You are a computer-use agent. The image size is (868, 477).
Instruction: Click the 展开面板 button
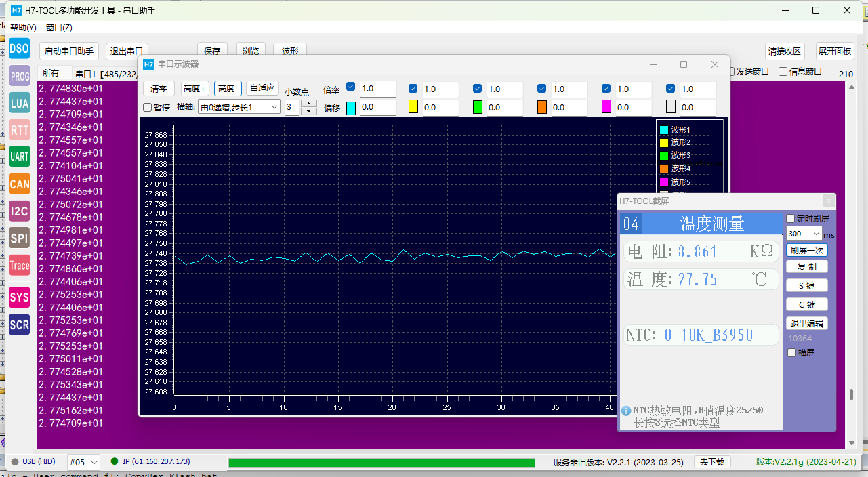tap(835, 51)
